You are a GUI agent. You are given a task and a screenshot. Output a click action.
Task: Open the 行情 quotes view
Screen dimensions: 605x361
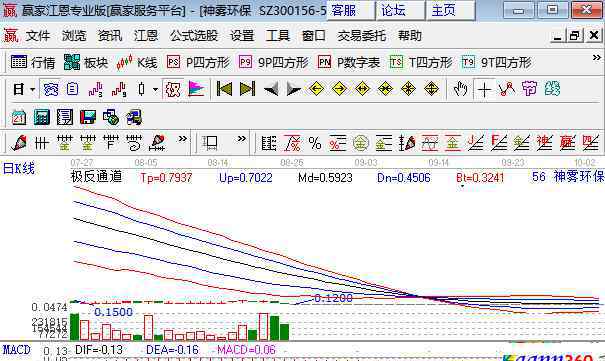(x=33, y=62)
